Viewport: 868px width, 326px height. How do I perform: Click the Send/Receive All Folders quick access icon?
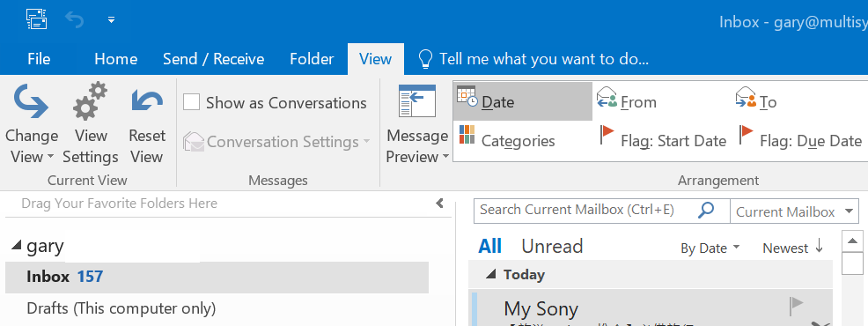(37, 20)
